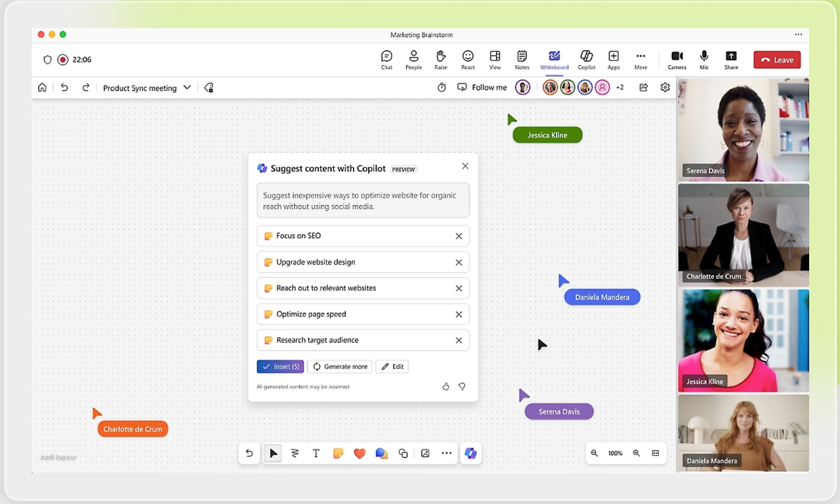Viewport: 840px width, 504px height.
Task: Select the Text tool
Action: 316,453
